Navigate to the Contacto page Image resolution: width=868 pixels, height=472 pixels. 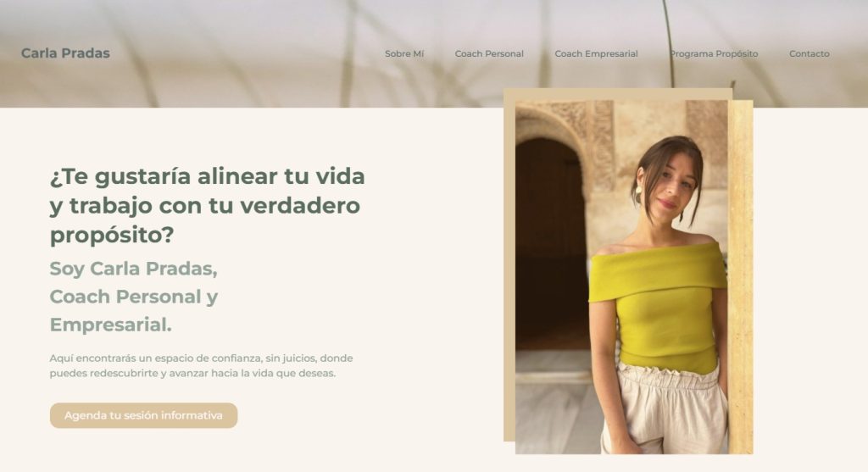(x=810, y=53)
